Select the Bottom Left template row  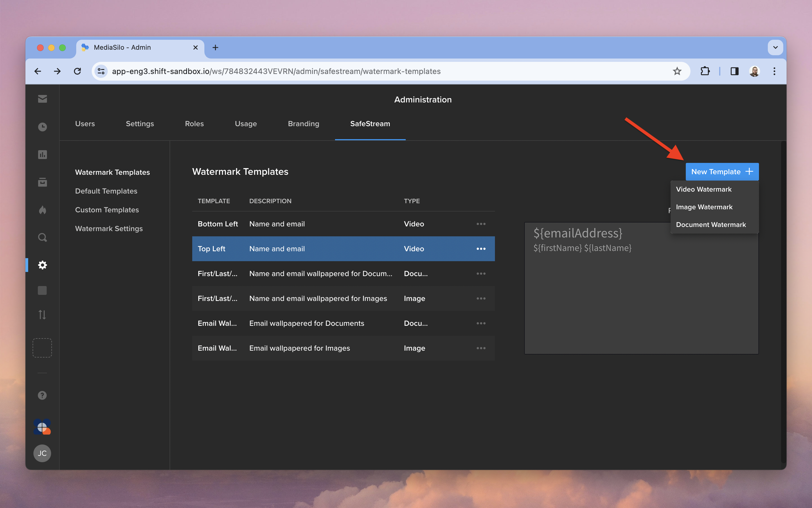click(x=343, y=224)
